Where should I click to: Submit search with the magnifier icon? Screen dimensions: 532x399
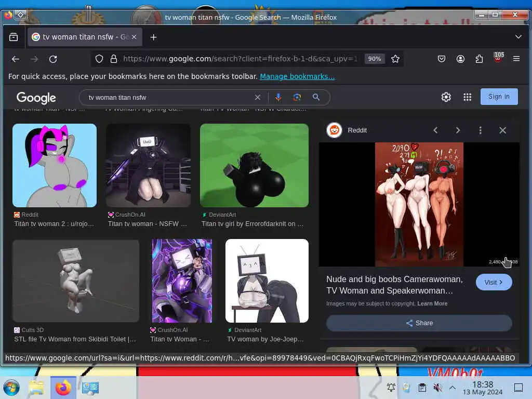point(316,97)
